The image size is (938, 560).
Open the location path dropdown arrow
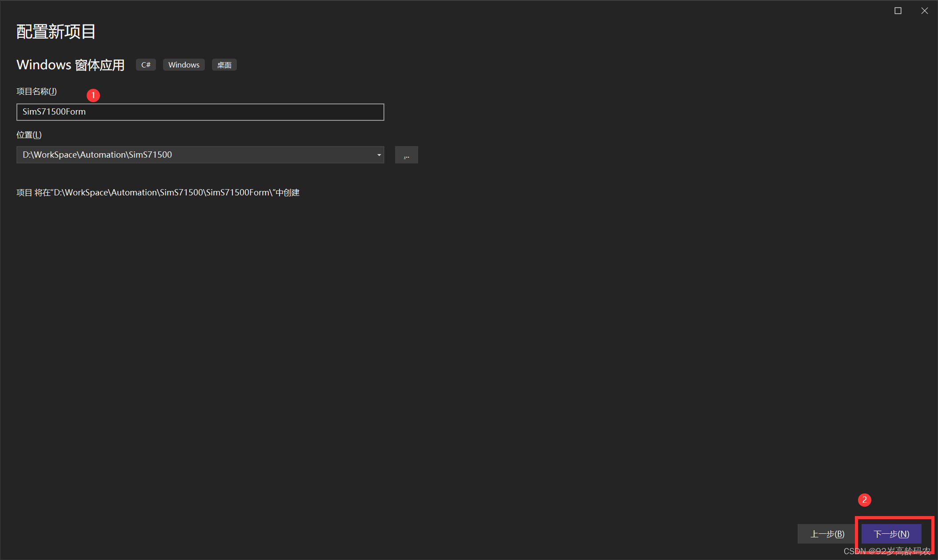point(379,155)
